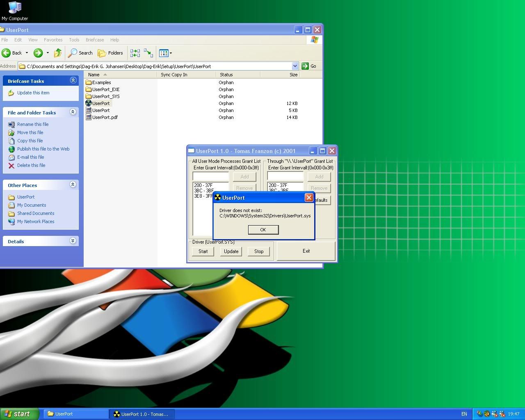Click the green Forward arrow
Viewport: 525px width, 420px height.
(38, 53)
